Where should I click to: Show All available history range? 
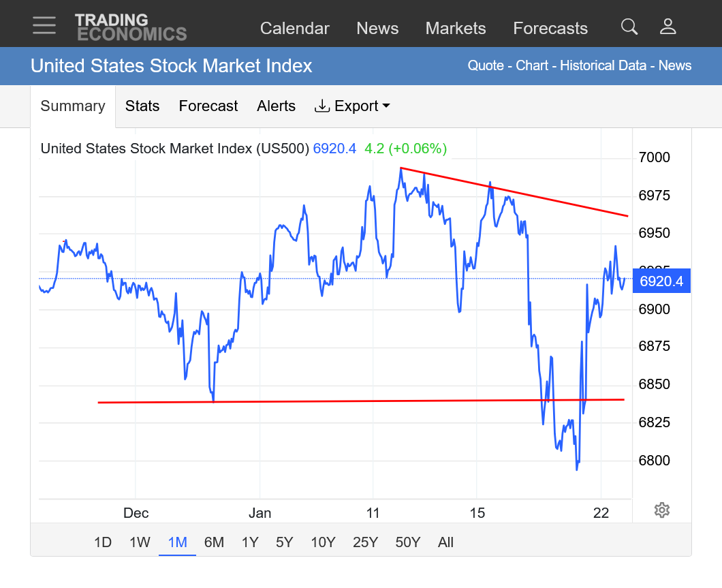pyautogui.click(x=445, y=542)
